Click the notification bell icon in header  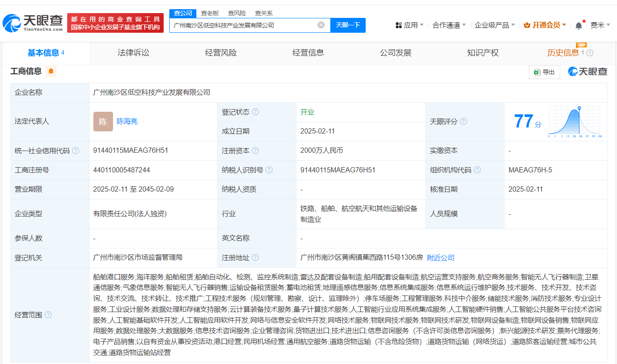pos(579,25)
